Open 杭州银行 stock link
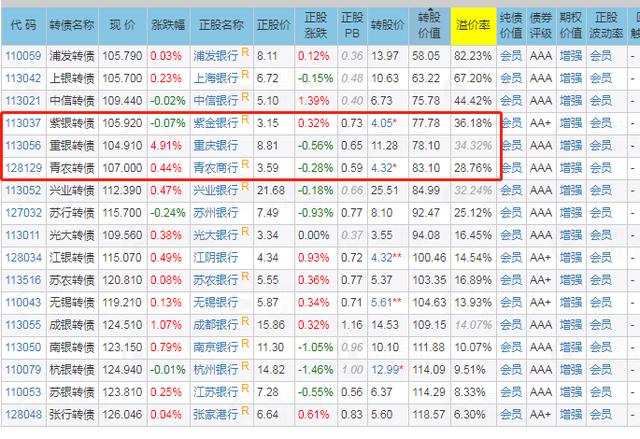Viewport: 640px width, 439px height. click(216, 370)
